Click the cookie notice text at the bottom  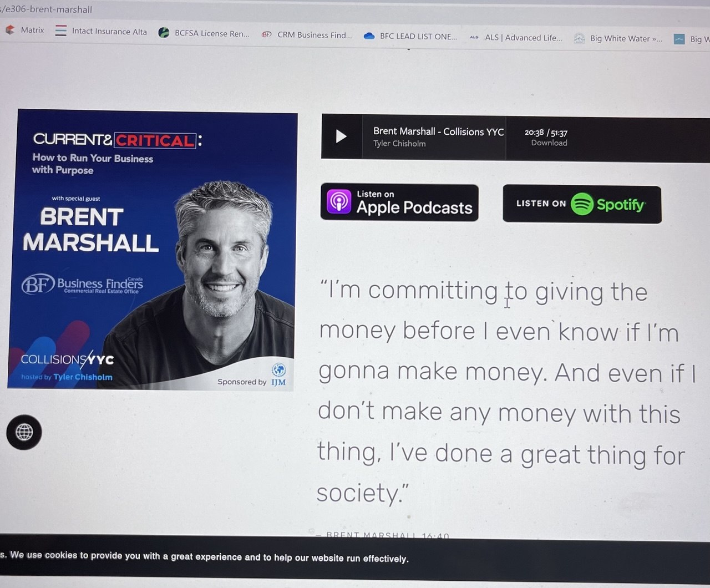point(204,556)
